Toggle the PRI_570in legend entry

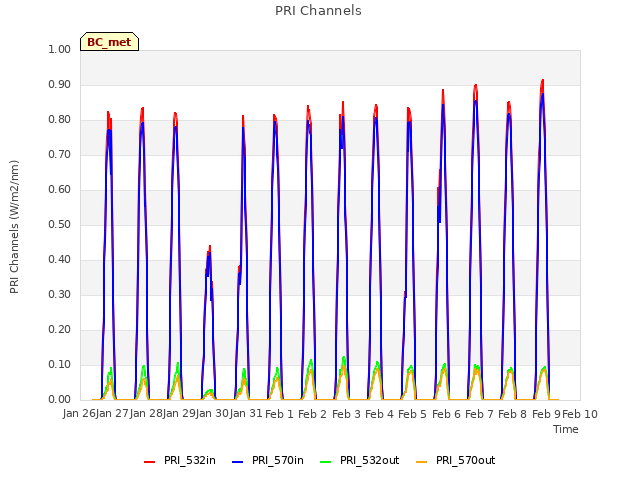(268, 460)
